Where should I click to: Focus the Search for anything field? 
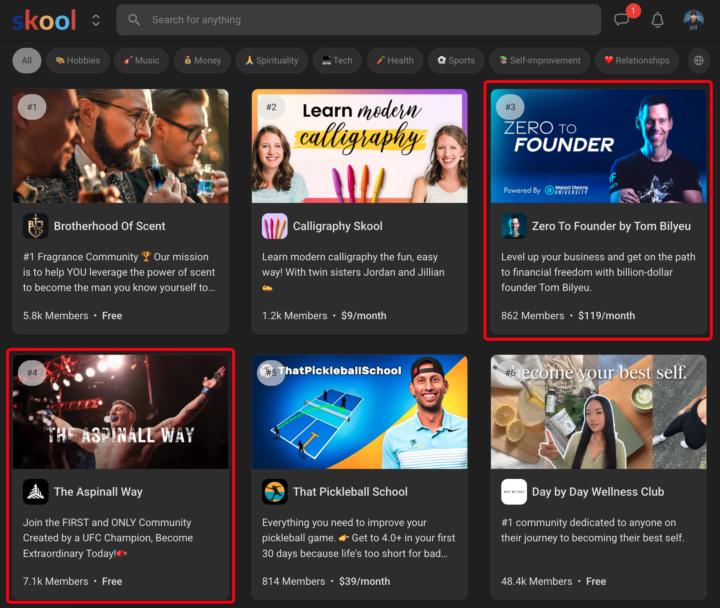pyautogui.click(x=358, y=20)
